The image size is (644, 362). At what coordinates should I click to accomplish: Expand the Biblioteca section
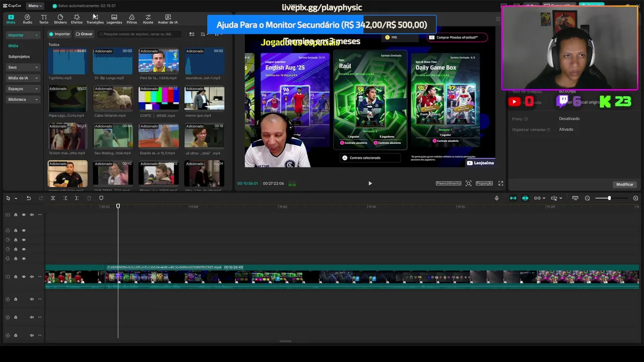coord(23,100)
